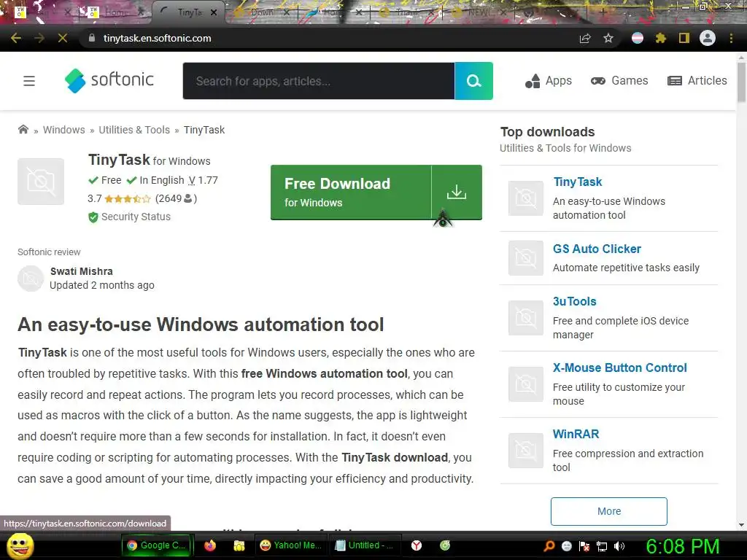Open the Apps navigation link

(549, 81)
